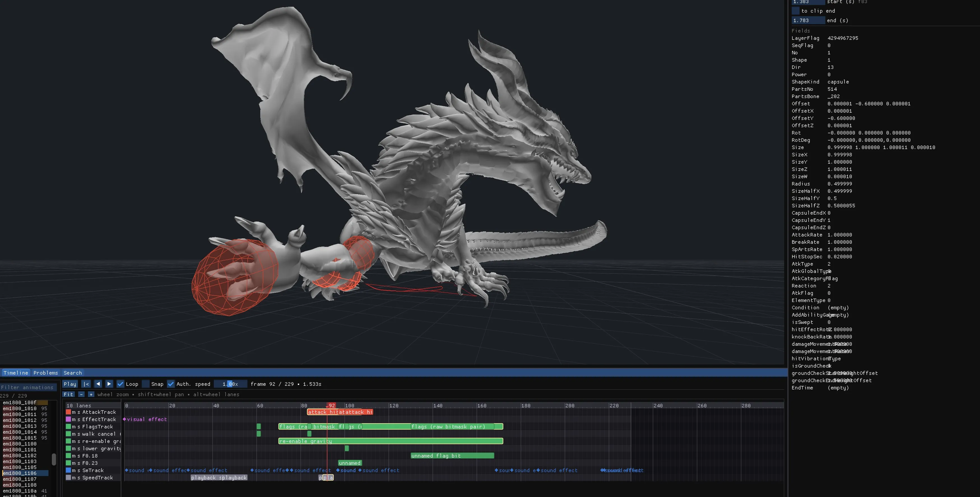Click the frame 92 playhead marker
Screen dimensions: 980x497
(x=331, y=406)
